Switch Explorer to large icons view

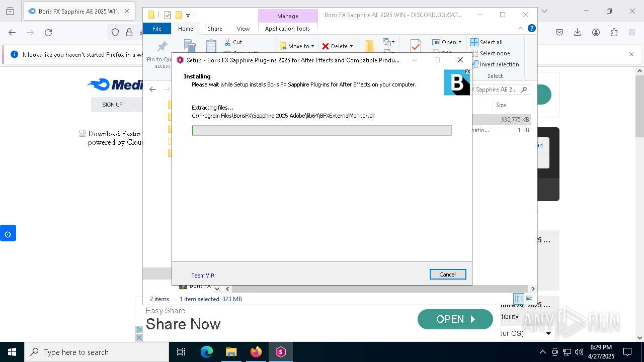point(529,299)
